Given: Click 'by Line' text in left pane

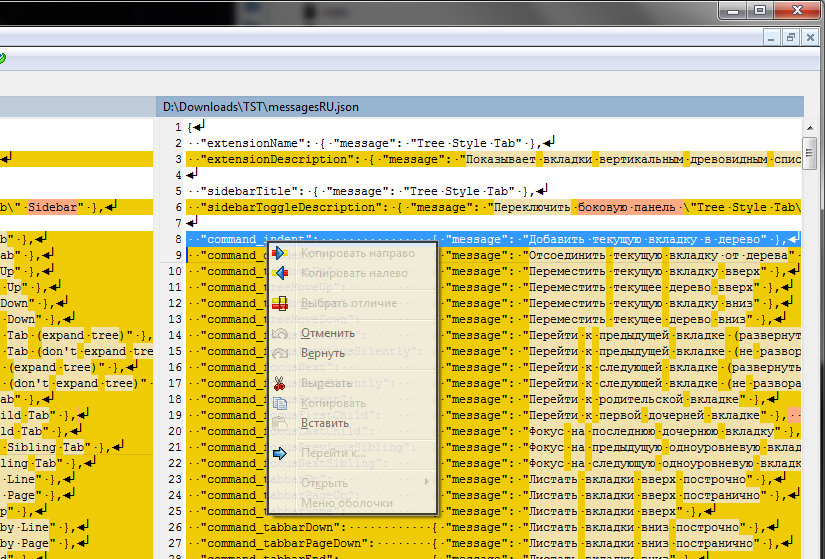Looking at the screenshot, I should 27,527.
